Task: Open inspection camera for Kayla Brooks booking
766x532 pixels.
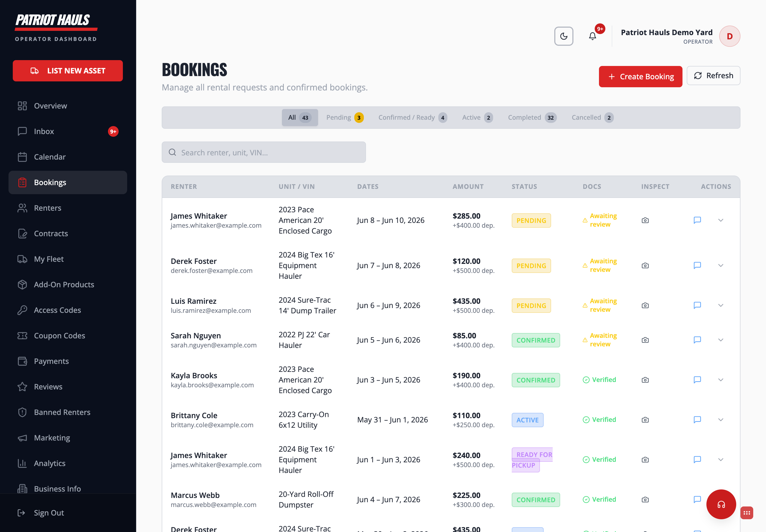Action: (645, 380)
